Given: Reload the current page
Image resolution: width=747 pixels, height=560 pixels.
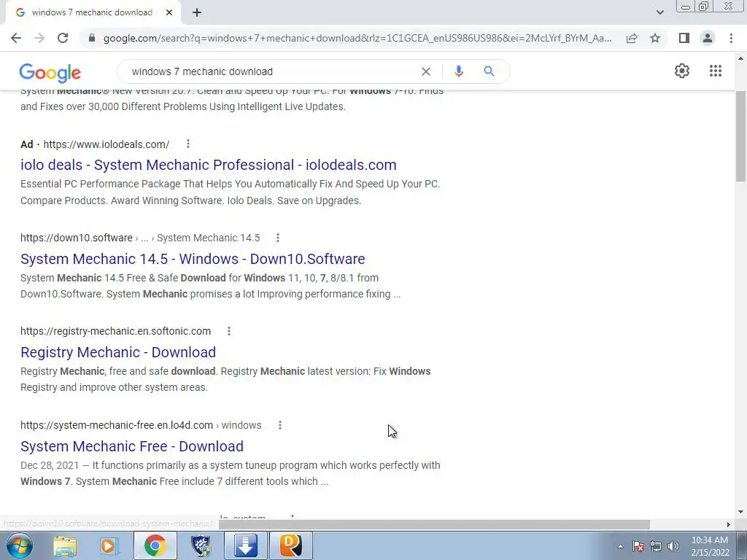Looking at the screenshot, I should 63,38.
